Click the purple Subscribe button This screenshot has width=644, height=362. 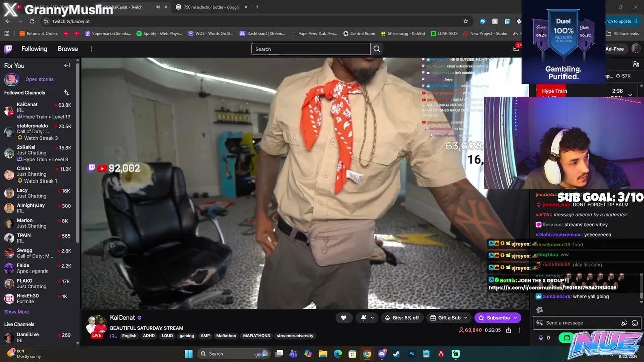498,318
